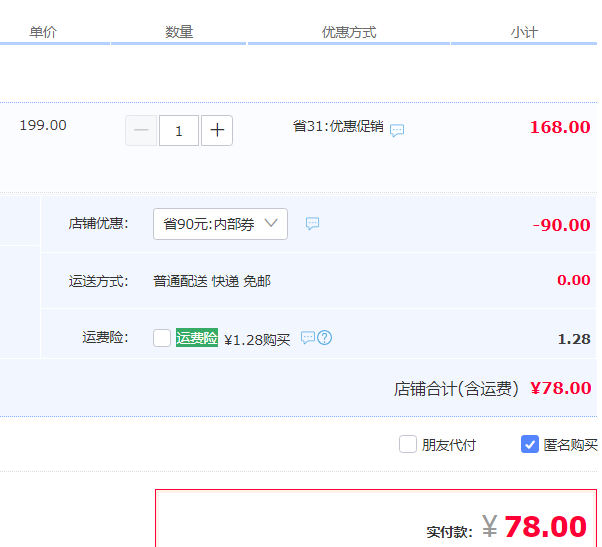Screen dimensions: 602x547
Task: Click the 单价 column header
Action: [43, 32]
